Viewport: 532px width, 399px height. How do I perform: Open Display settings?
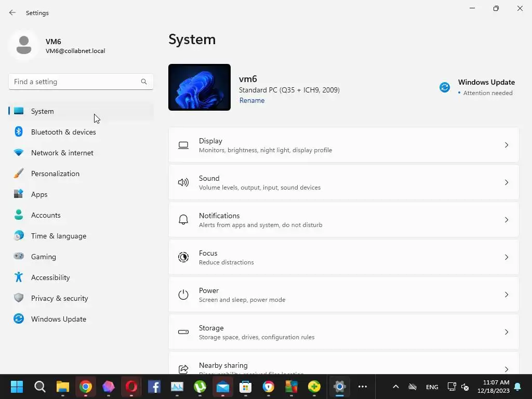(344, 145)
